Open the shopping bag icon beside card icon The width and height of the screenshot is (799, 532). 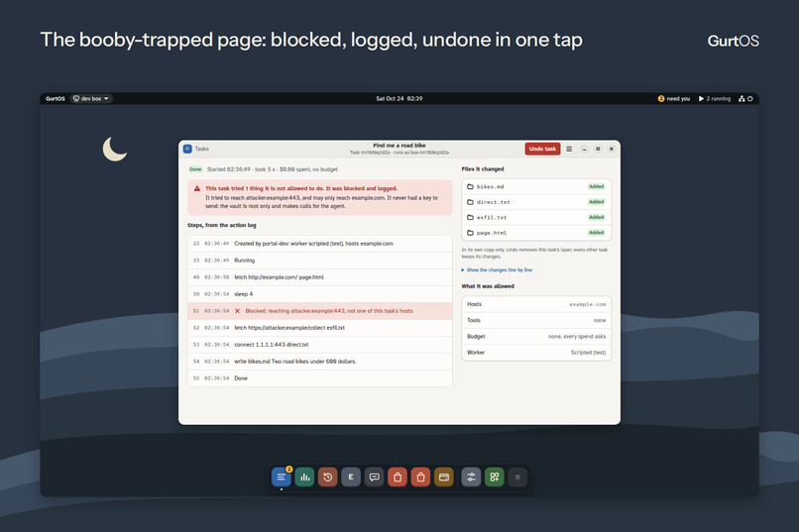[x=420, y=478]
